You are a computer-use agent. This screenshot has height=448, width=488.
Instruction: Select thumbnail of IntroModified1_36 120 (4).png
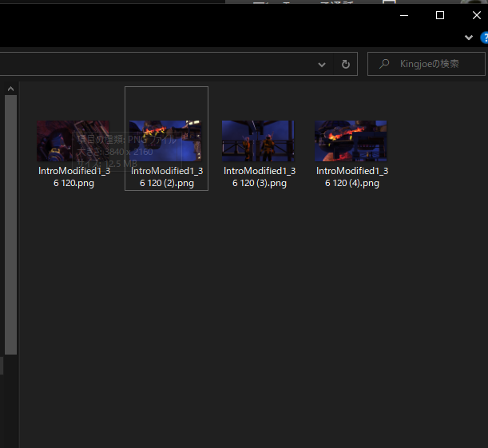351,141
